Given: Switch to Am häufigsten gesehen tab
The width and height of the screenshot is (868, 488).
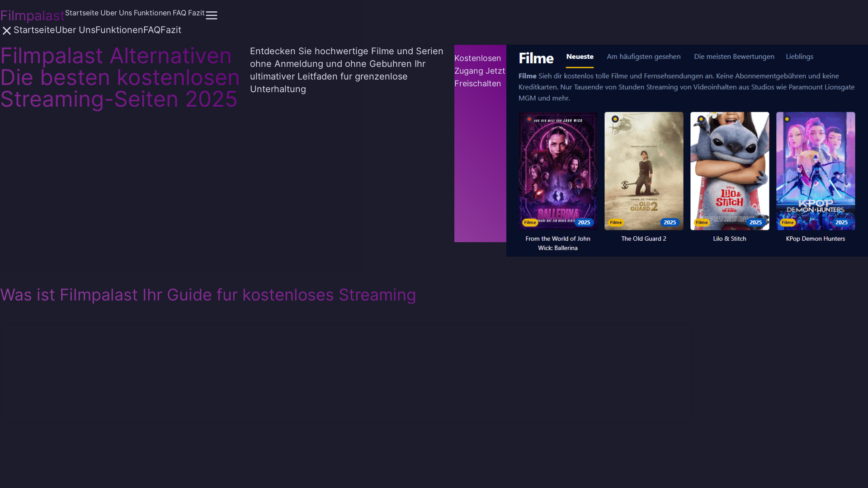Looking at the screenshot, I should (644, 56).
